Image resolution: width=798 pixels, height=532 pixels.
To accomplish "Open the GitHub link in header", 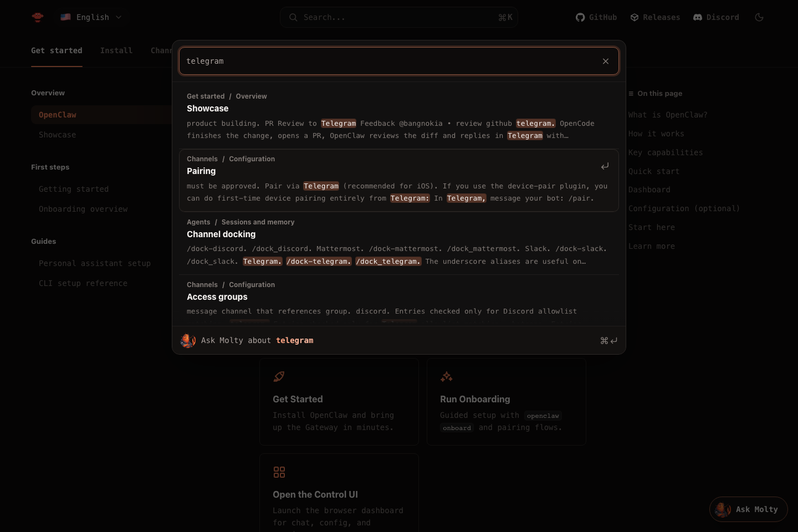I will [596, 17].
